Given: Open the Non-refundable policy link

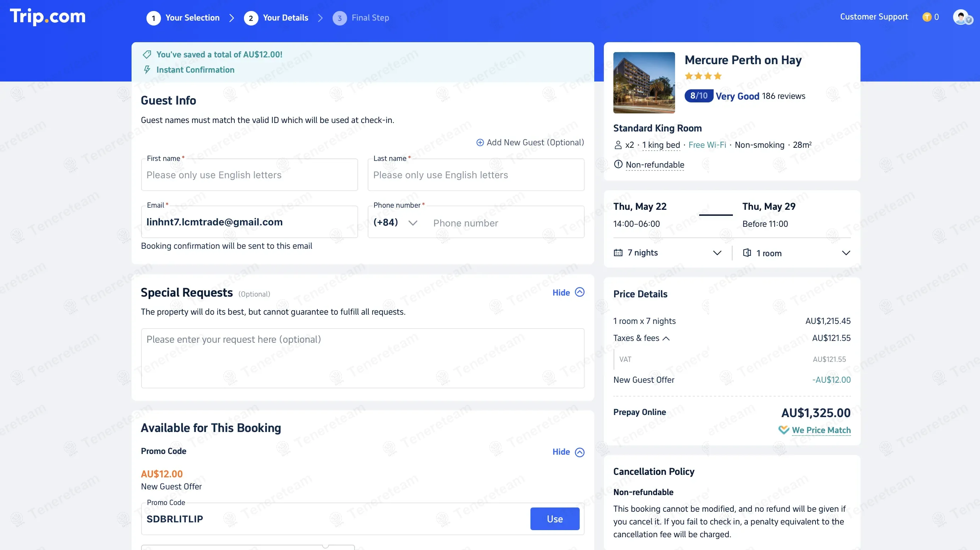Looking at the screenshot, I should coord(655,164).
